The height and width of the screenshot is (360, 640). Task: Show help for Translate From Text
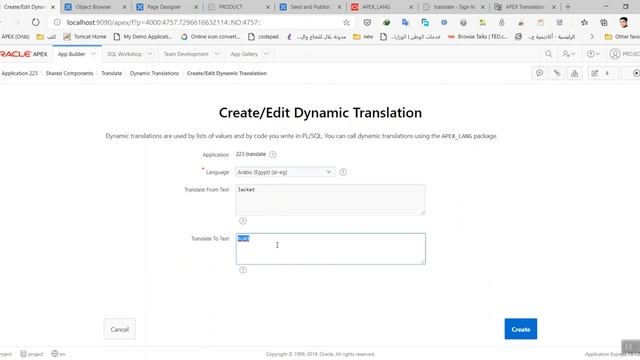coord(242,221)
